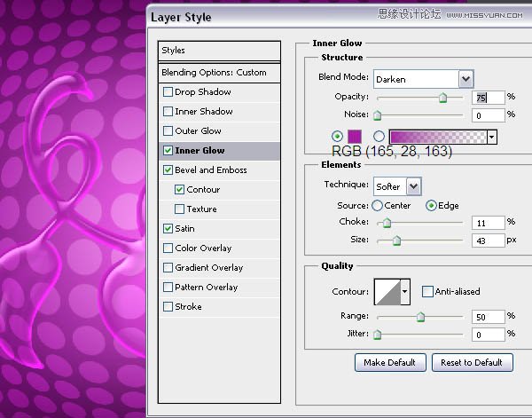
Task: Choose Center as the glow source
Action: [378, 206]
